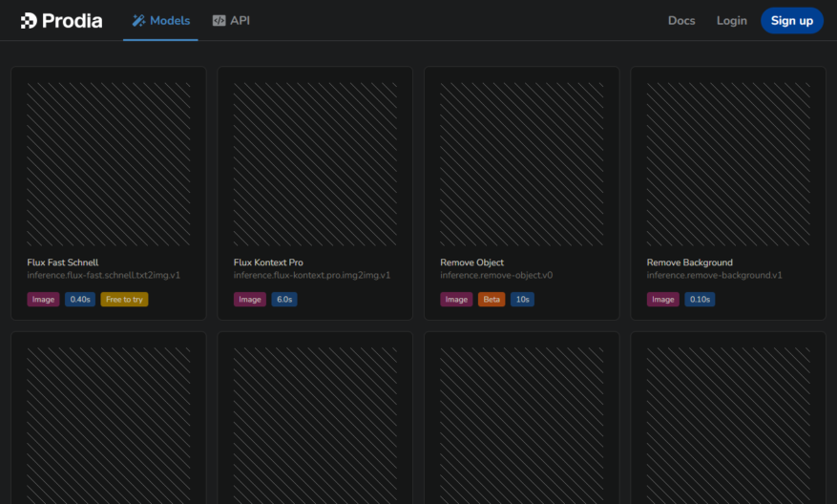Click the 0.40s speed tag
Viewport: 837px width, 504px height.
coord(80,300)
